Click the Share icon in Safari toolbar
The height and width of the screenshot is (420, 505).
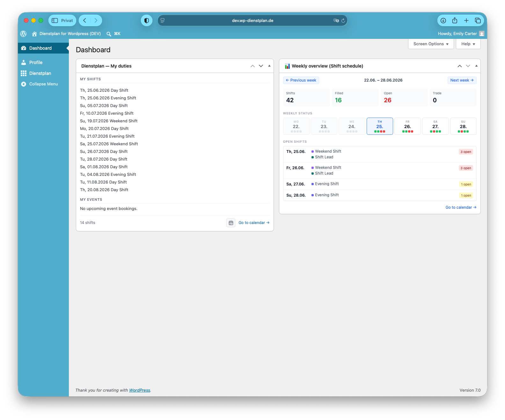click(x=455, y=20)
